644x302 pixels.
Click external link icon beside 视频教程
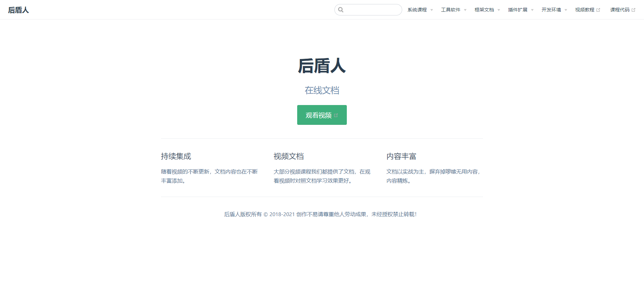(x=598, y=10)
